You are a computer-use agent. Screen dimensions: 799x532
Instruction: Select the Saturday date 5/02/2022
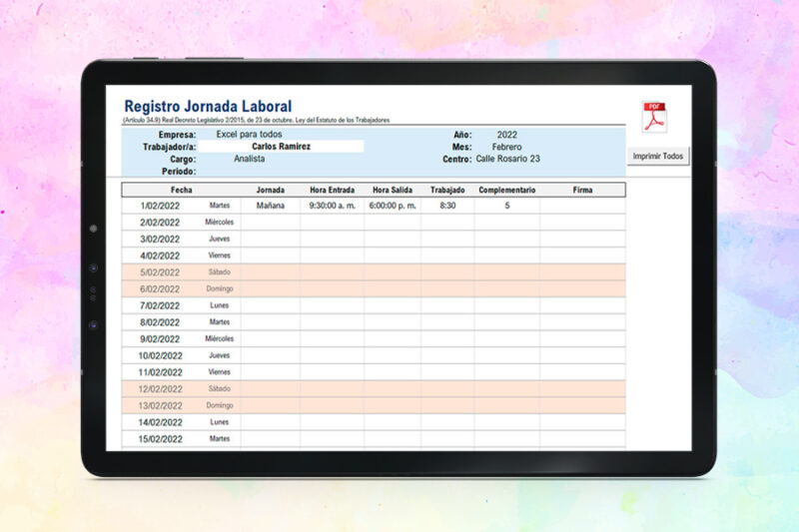[160, 272]
